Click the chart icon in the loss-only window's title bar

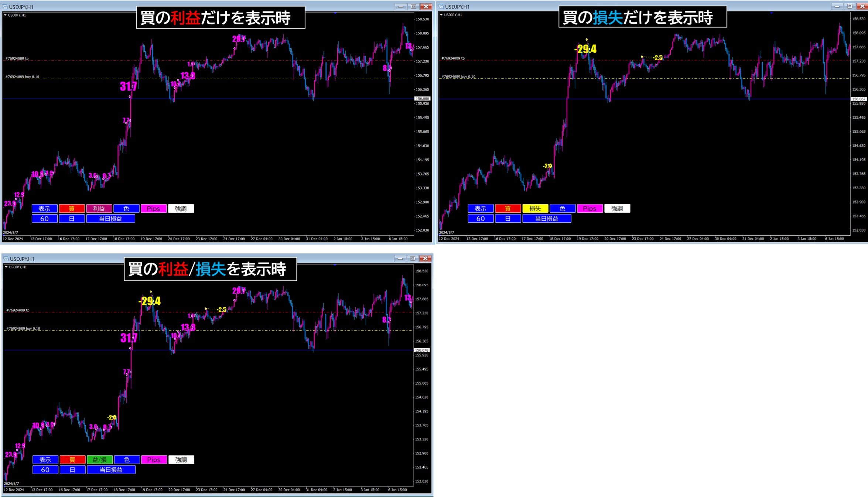(x=441, y=7)
